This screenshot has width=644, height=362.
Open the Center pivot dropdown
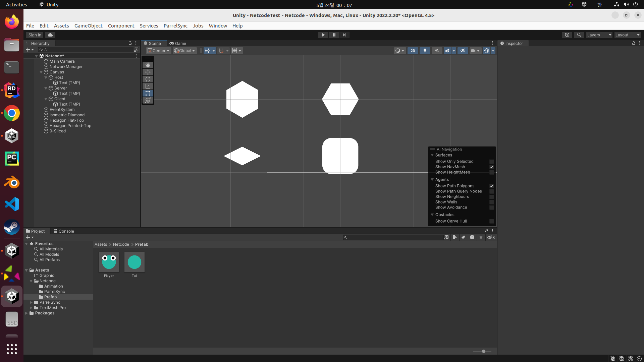159,51
